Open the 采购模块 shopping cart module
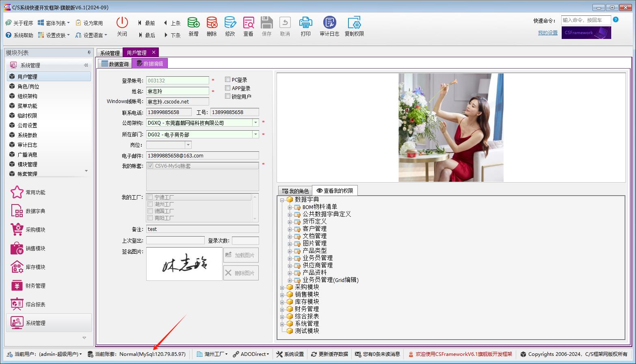Screen dimensions: 636x364 tap(17, 230)
